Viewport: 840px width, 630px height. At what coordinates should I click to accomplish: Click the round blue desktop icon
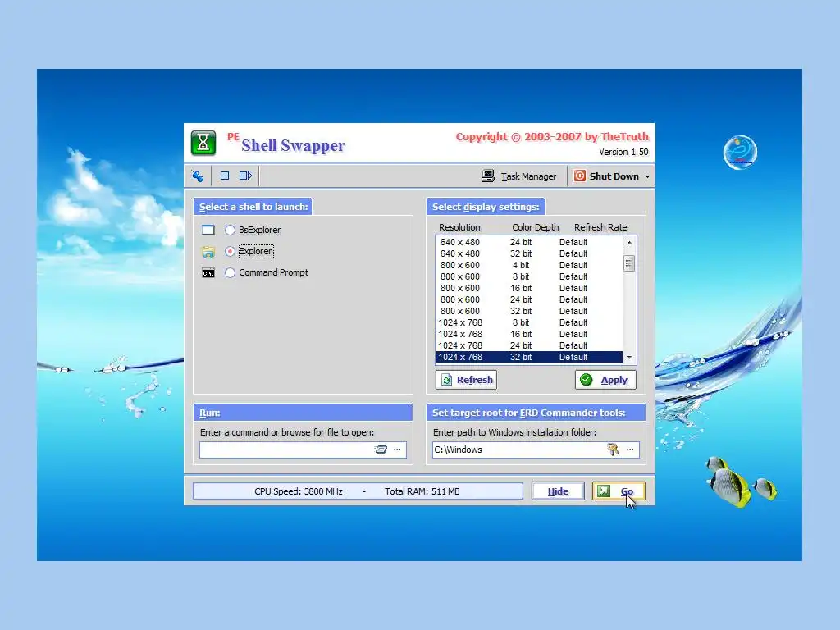click(741, 152)
